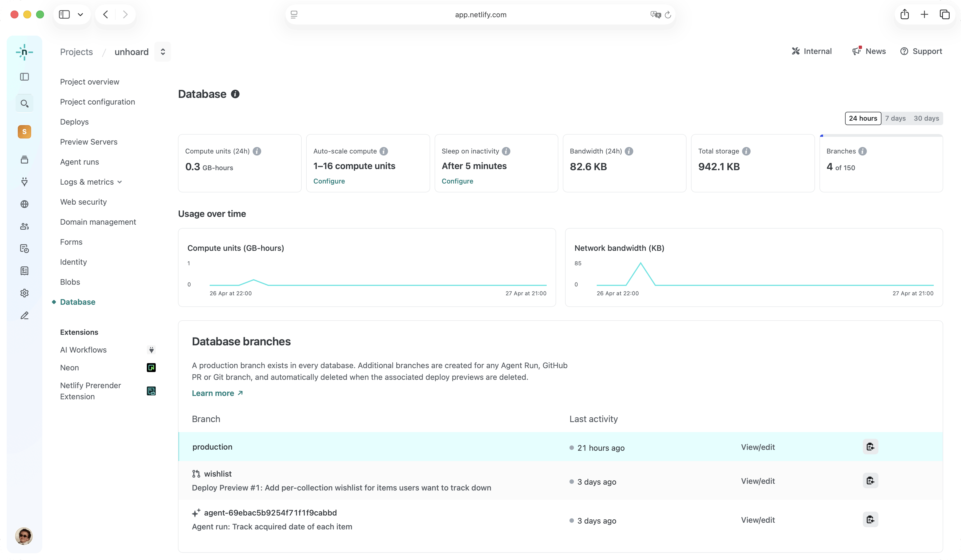Viewport: 961px width, 560px height.
Task: Switch time range to 7 days
Action: pyautogui.click(x=895, y=118)
